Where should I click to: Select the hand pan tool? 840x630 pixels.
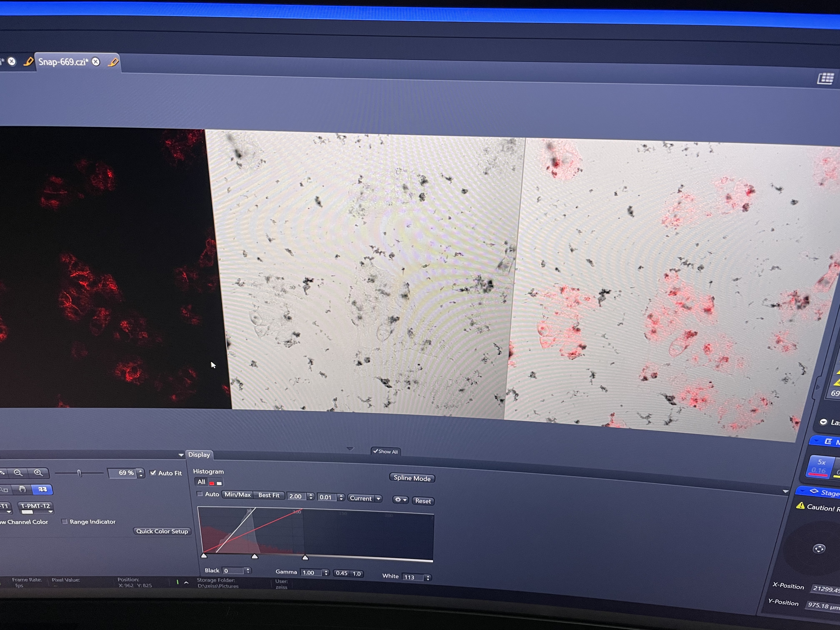pos(23,490)
